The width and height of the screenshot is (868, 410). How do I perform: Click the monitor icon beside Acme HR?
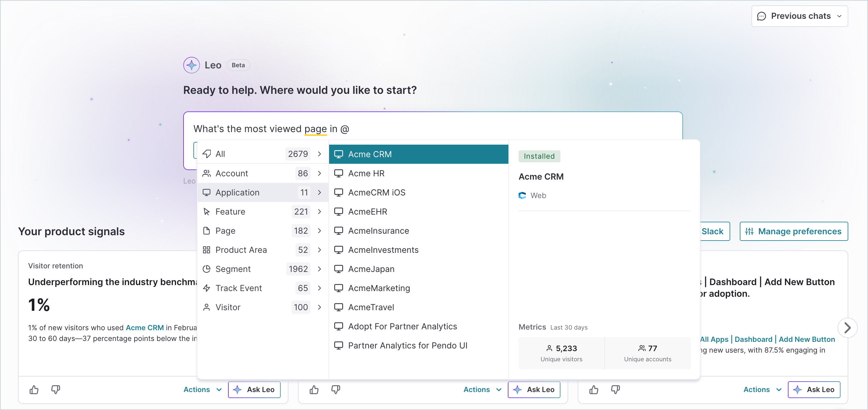click(x=338, y=173)
